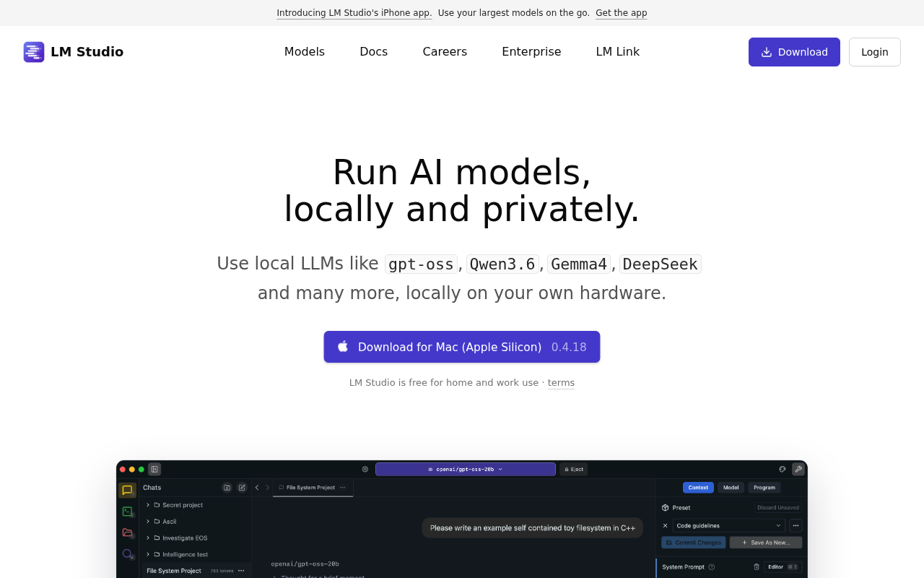Open the Chats sidebar icon in the app preview
The height and width of the screenshot is (578, 924).
coord(127,490)
